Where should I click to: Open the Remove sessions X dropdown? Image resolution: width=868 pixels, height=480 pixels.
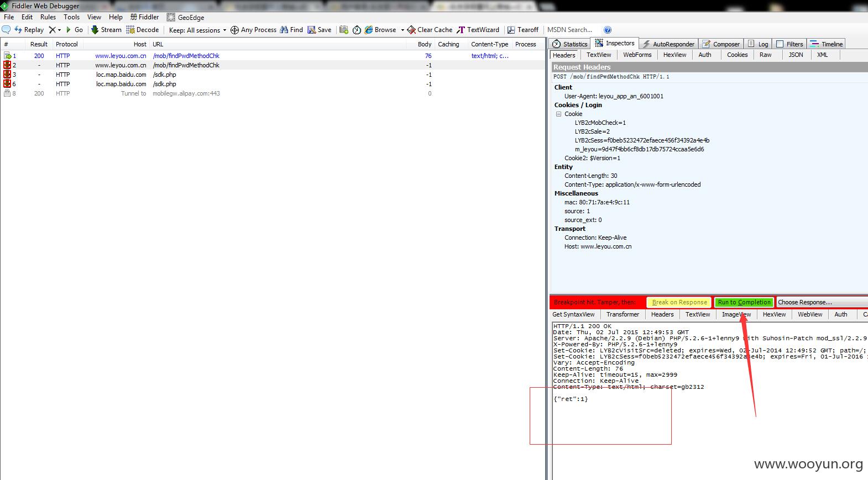pyautogui.click(x=55, y=30)
